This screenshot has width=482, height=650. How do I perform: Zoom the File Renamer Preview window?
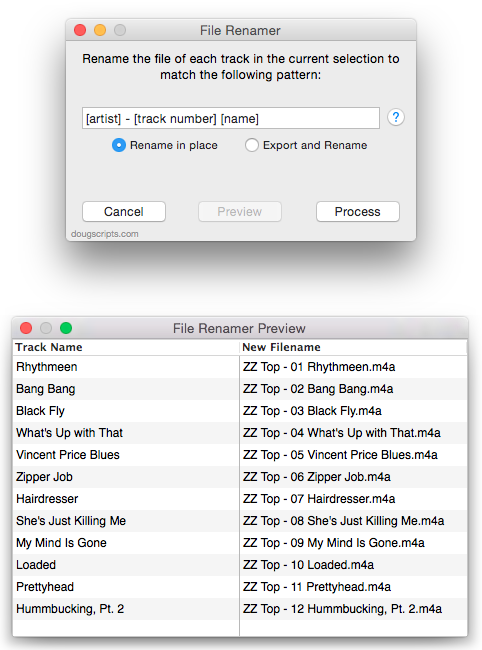point(66,328)
